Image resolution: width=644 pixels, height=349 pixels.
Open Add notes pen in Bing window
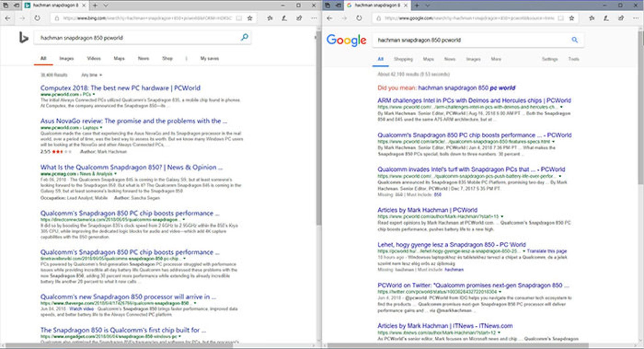pos(284,18)
